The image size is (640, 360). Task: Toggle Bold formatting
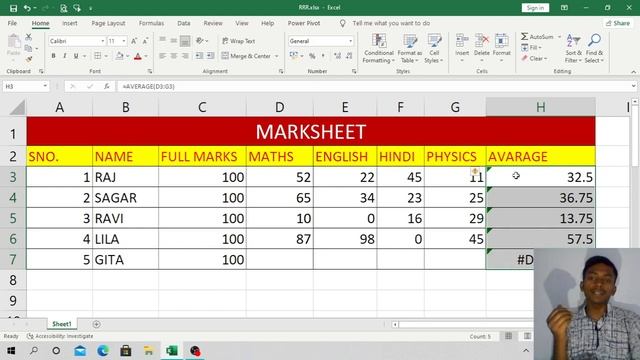click(x=53, y=56)
